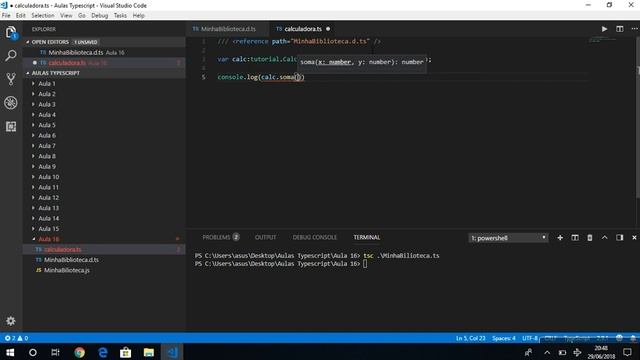Image resolution: width=640 pixels, height=360 pixels.
Task: Open the Selection menu
Action: (x=43, y=16)
